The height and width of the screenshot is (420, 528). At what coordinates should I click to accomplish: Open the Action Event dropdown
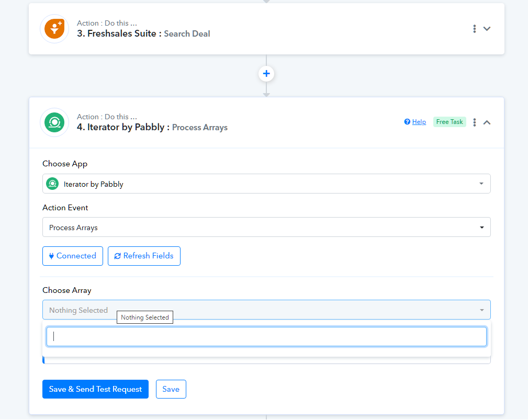[x=266, y=227]
